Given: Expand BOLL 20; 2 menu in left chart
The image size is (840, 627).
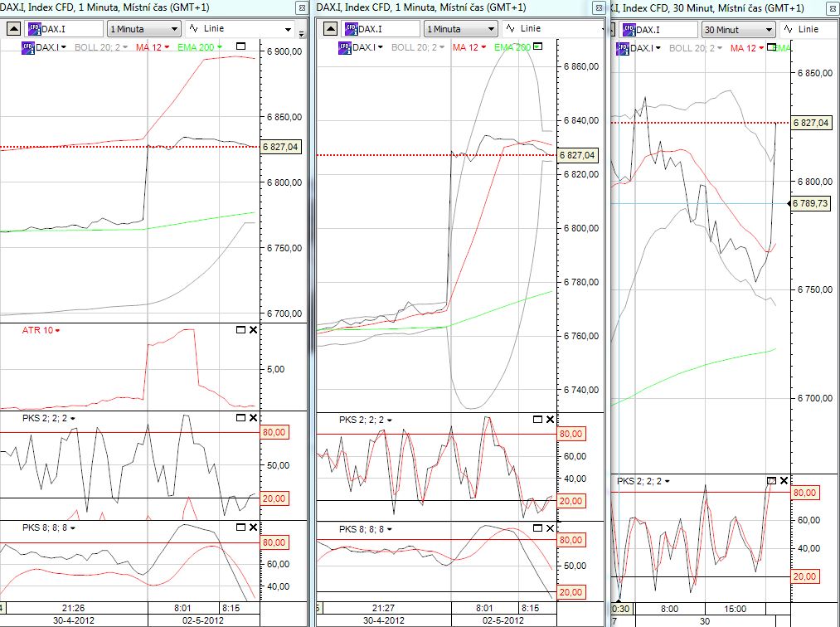Looking at the screenshot, I should point(125,47).
